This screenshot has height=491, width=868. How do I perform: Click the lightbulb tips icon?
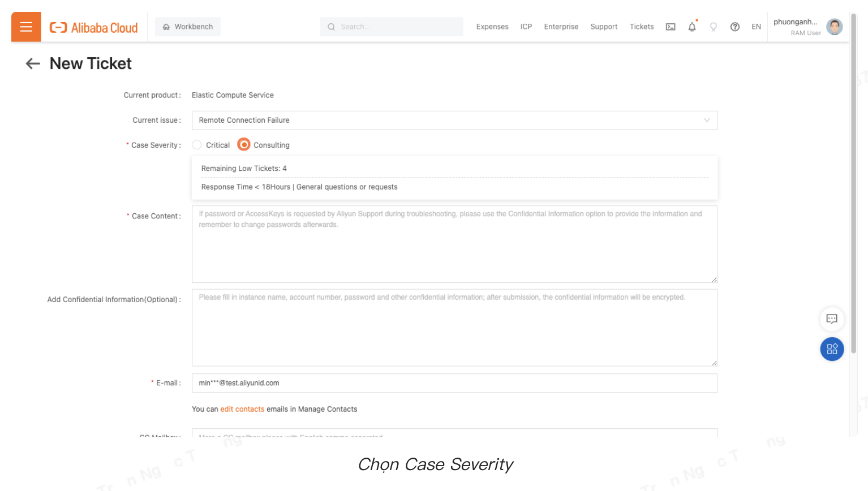714,27
